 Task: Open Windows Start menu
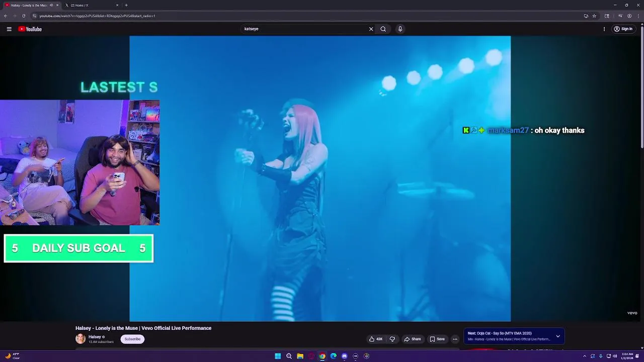point(278,356)
